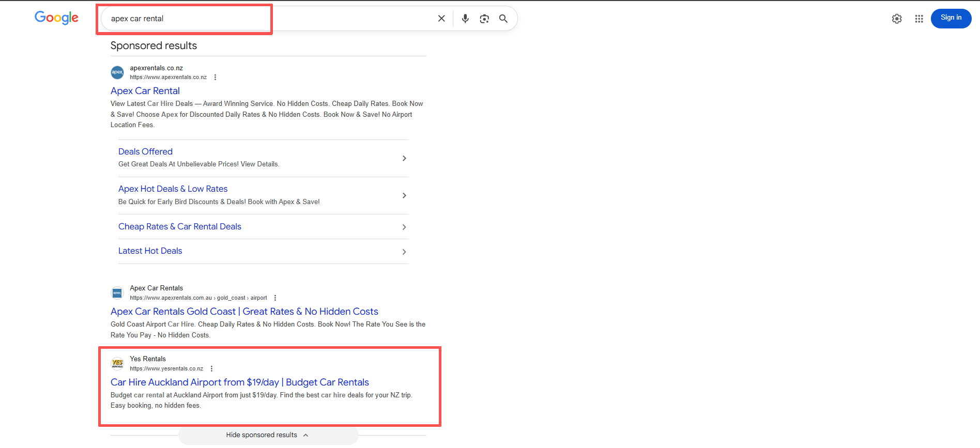
Task: Click the apexrentals.com.au gold_coast airport breadcrumb
Action: pos(198,298)
